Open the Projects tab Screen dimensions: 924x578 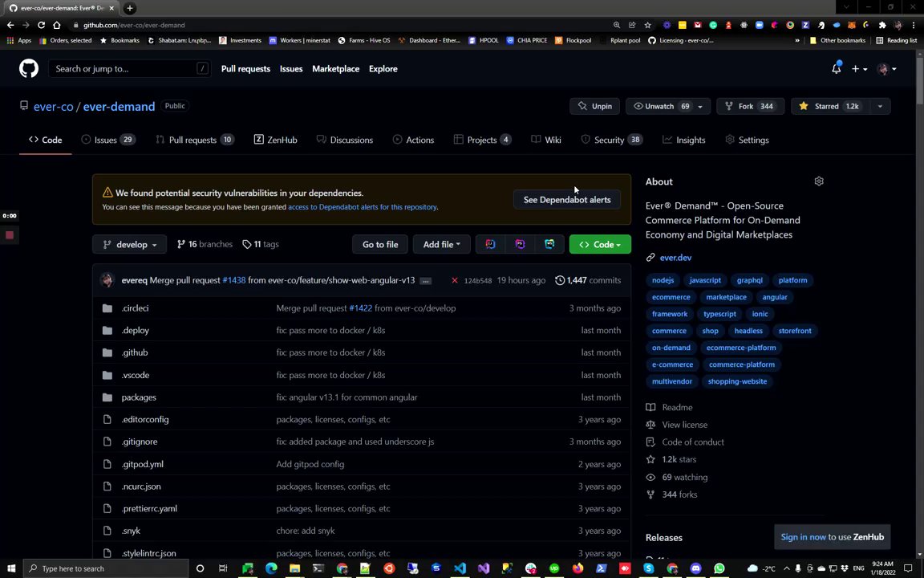482,140
